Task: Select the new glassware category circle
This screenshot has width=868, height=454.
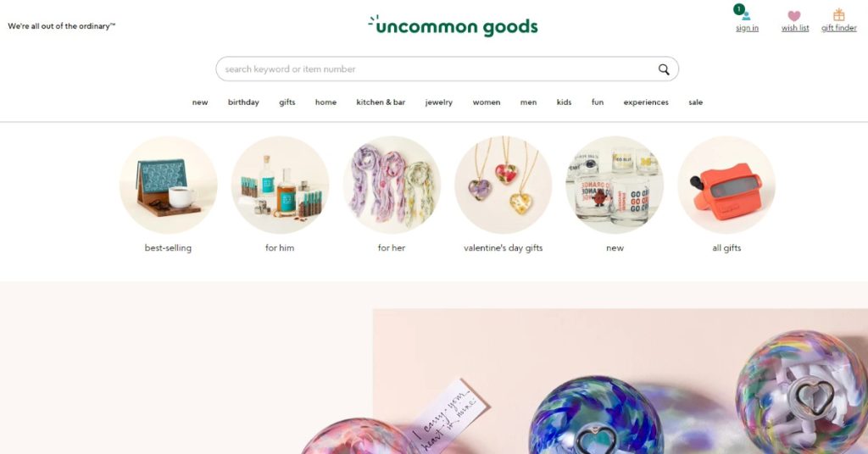Action: 615,185
